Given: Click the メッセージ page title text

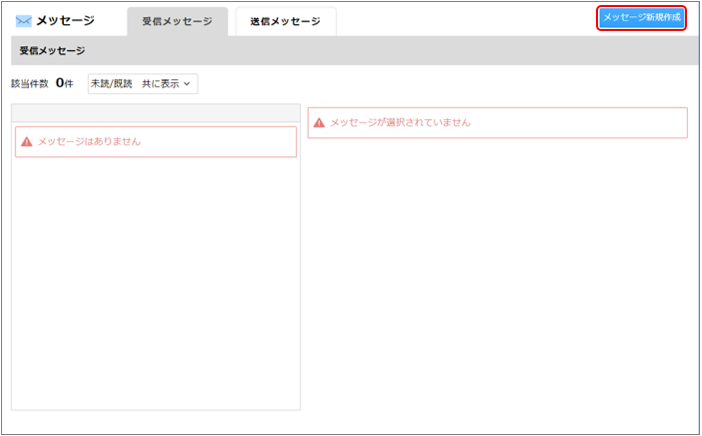Looking at the screenshot, I should (x=65, y=21).
